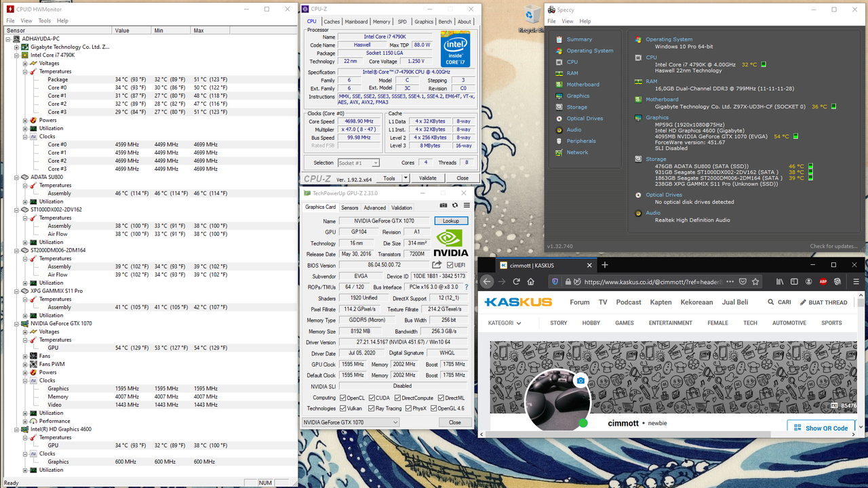868x488 pixels.
Task: Click the GPU-Z Close button
Action: (455, 422)
